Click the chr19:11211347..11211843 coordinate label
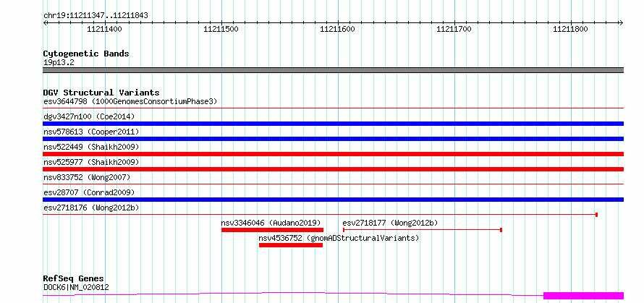 pyautogui.click(x=96, y=16)
